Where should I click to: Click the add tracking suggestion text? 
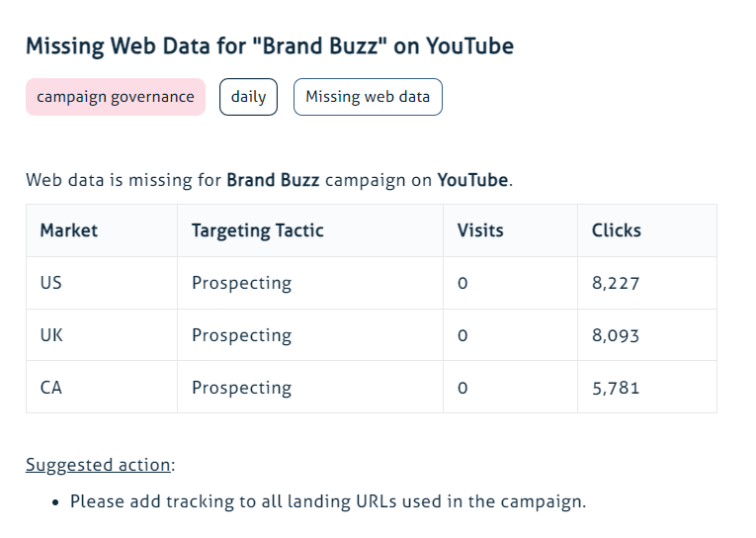[x=328, y=500]
